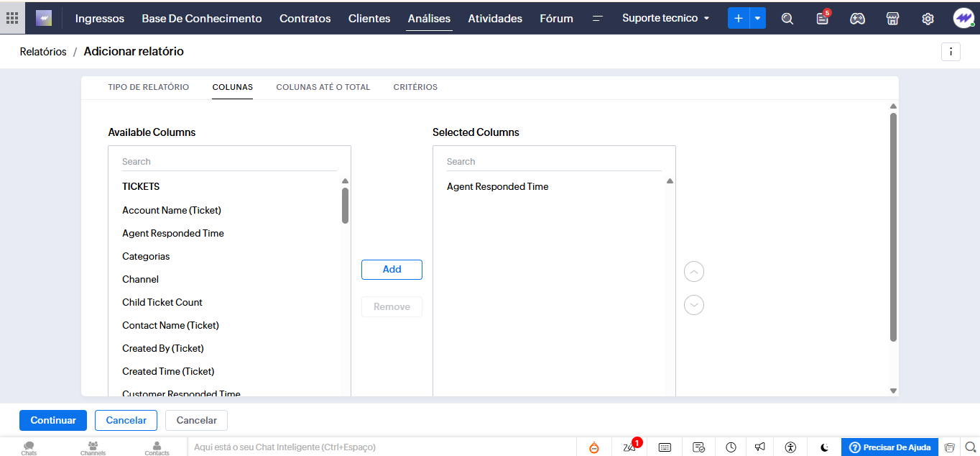Click the game controller gamification icon
The width and height of the screenshot is (980, 456).
pos(857,19)
